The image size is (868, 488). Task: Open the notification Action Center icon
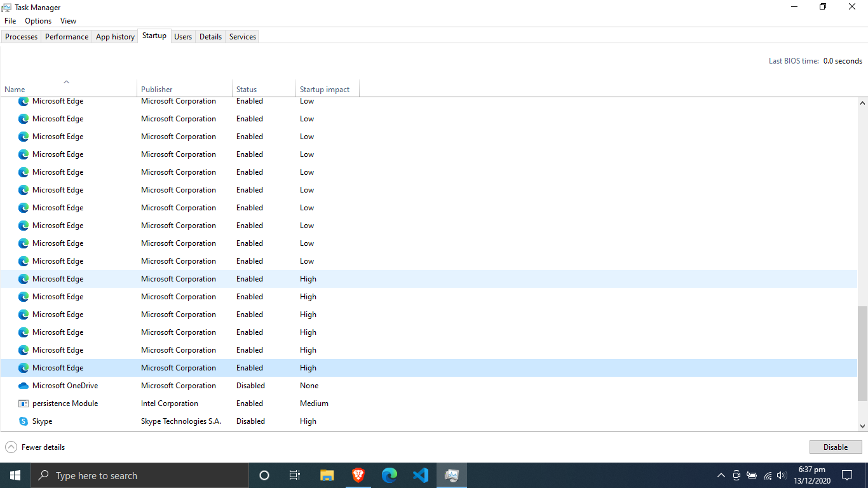tap(846, 475)
